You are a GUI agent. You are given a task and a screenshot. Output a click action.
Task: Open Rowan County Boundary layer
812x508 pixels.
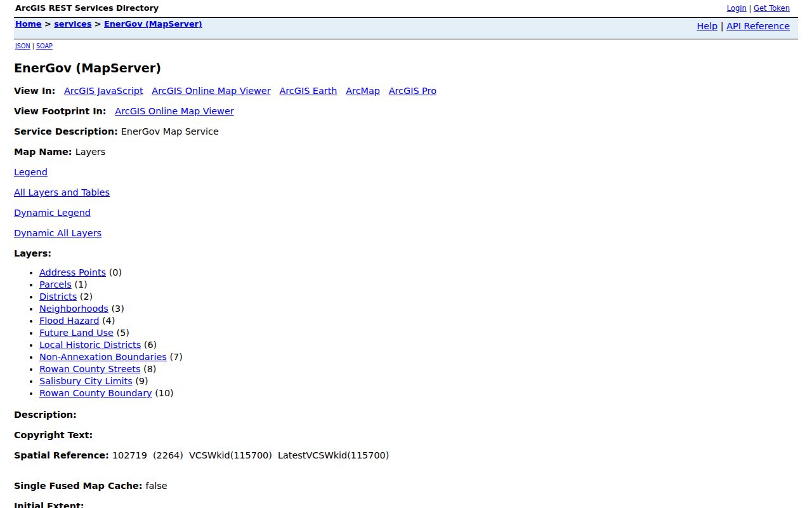coord(96,393)
